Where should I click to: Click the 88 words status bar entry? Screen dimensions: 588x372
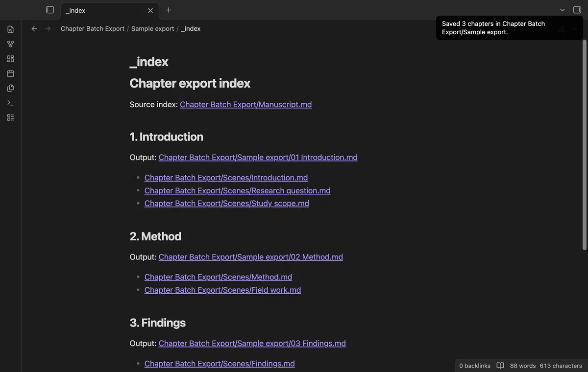(523, 366)
